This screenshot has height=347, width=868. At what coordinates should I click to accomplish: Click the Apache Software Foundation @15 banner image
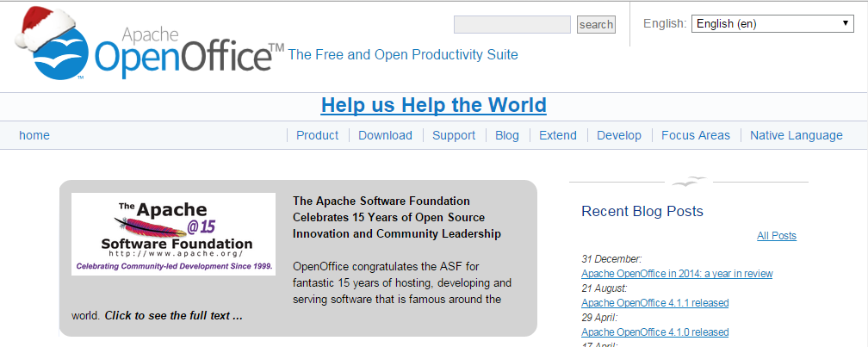click(173, 234)
